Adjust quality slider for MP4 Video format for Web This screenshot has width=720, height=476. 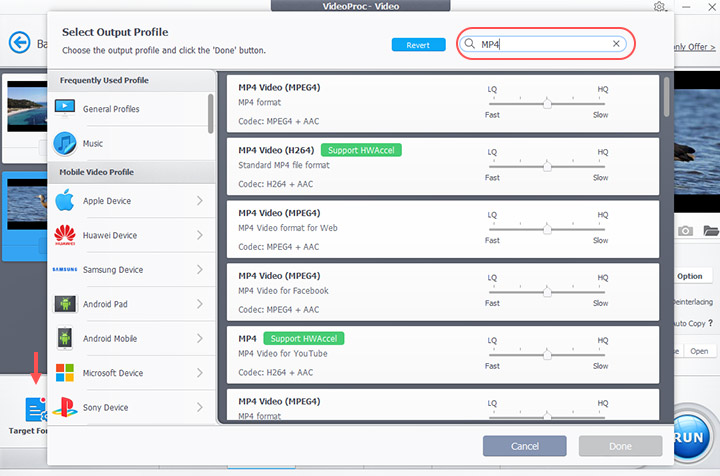547,229
